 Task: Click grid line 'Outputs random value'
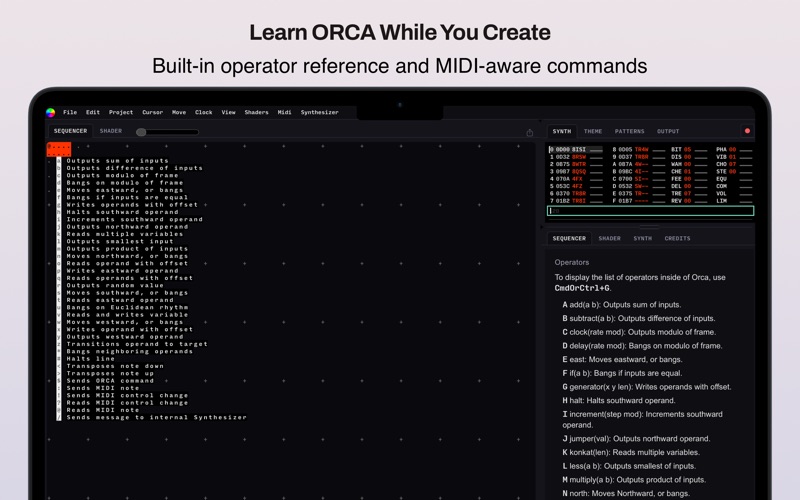[x=115, y=286]
